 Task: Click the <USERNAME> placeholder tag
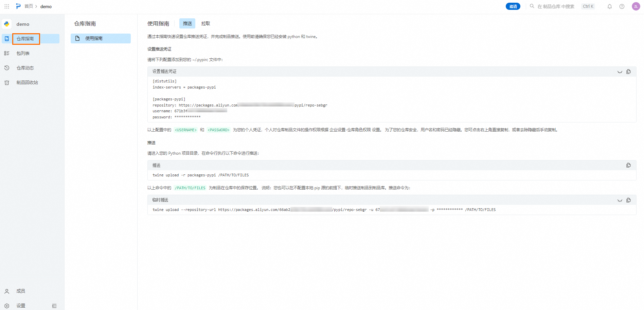tap(185, 130)
